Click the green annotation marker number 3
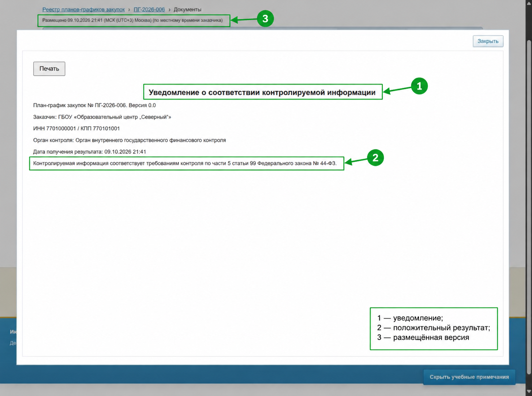This screenshot has width=532, height=396. click(265, 19)
